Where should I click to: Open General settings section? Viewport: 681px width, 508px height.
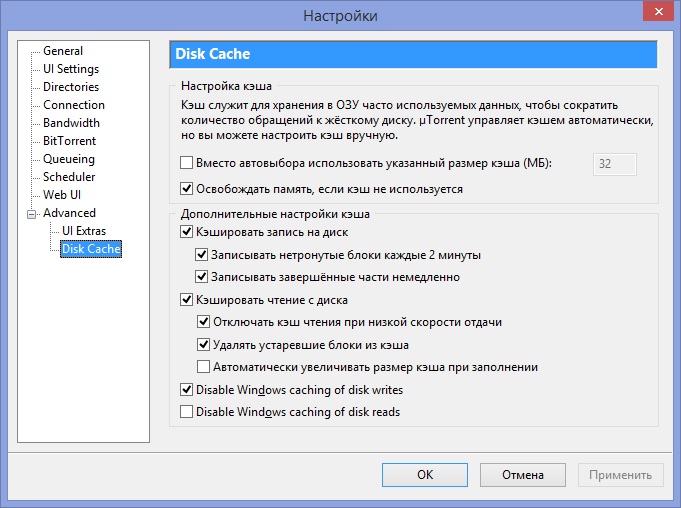(62, 51)
